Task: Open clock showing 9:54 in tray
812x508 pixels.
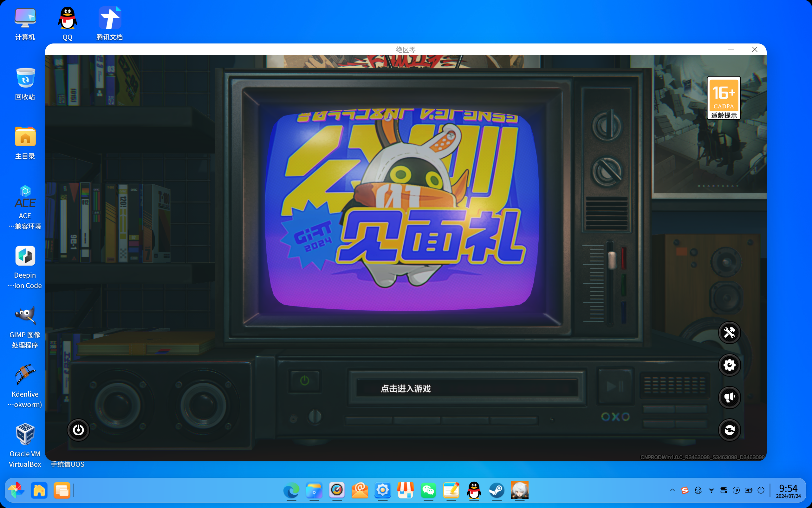Action: 788,491
